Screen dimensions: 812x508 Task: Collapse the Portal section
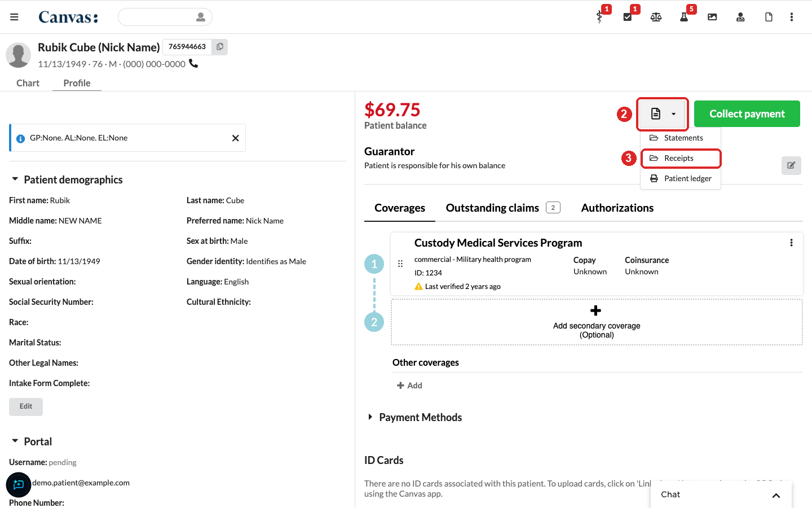[15, 441]
